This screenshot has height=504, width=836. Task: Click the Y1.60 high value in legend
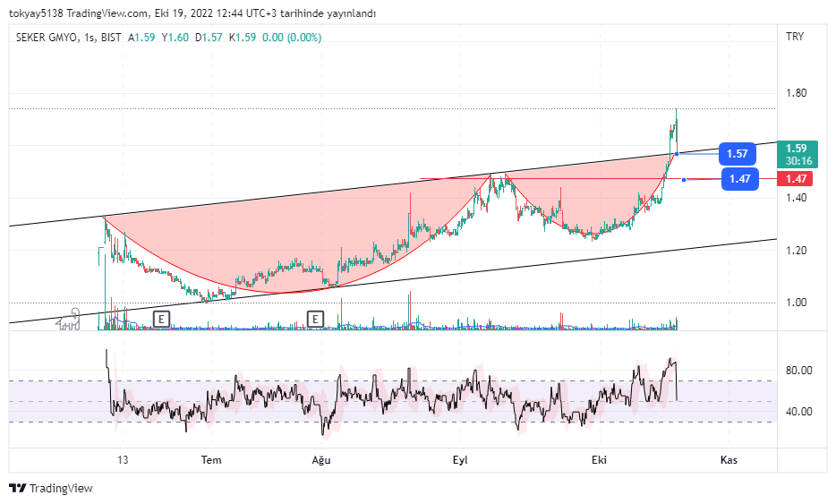tap(175, 38)
